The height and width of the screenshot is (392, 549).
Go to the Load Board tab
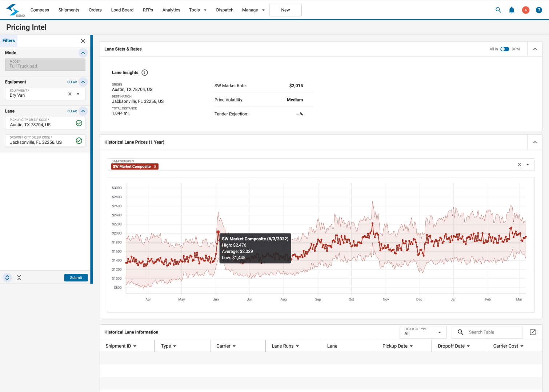122,10
